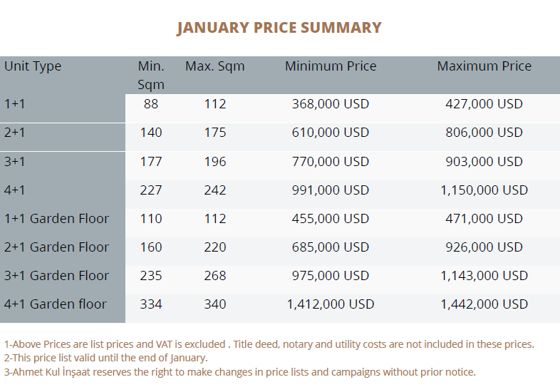Viewport: 560px width, 392px height.
Task: Click the Min. Sqm column header
Action: click(x=151, y=75)
